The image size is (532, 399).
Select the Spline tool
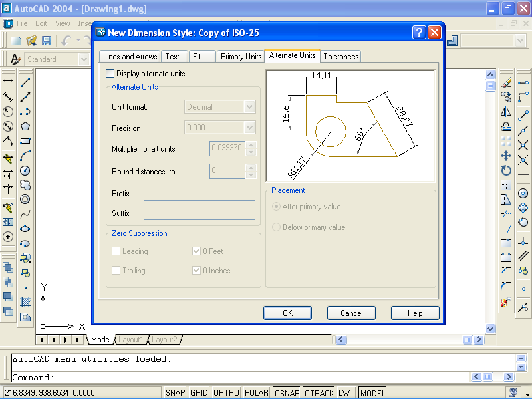click(25, 214)
